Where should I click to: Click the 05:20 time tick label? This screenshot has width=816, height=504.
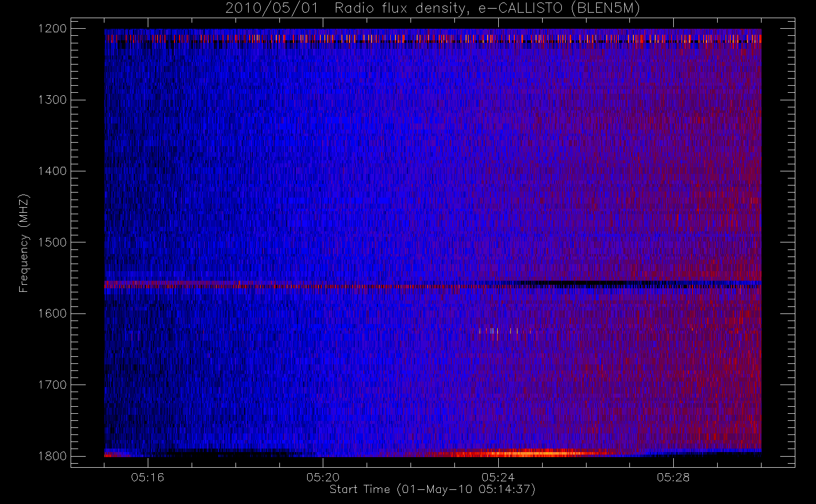click(x=323, y=477)
